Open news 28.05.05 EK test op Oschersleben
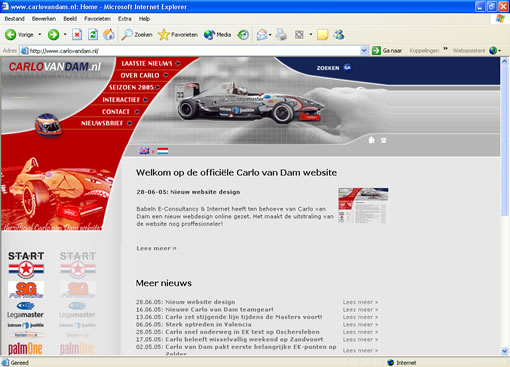Image resolution: width=510 pixels, height=367 pixels. coord(242,332)
